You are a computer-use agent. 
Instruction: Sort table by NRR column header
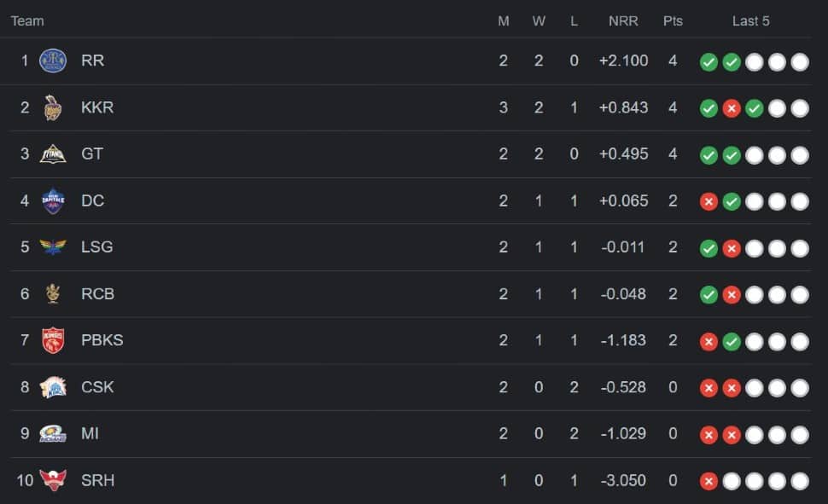point(623,21)
